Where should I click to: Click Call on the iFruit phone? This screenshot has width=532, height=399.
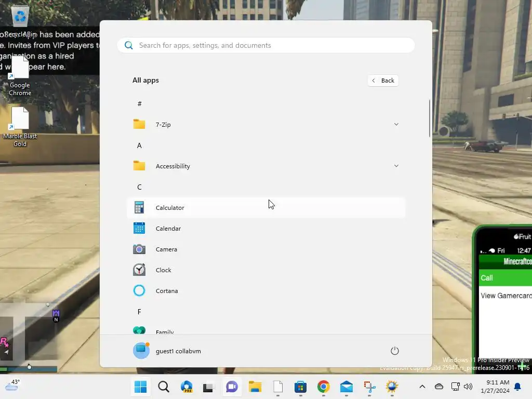click(505, 278)
